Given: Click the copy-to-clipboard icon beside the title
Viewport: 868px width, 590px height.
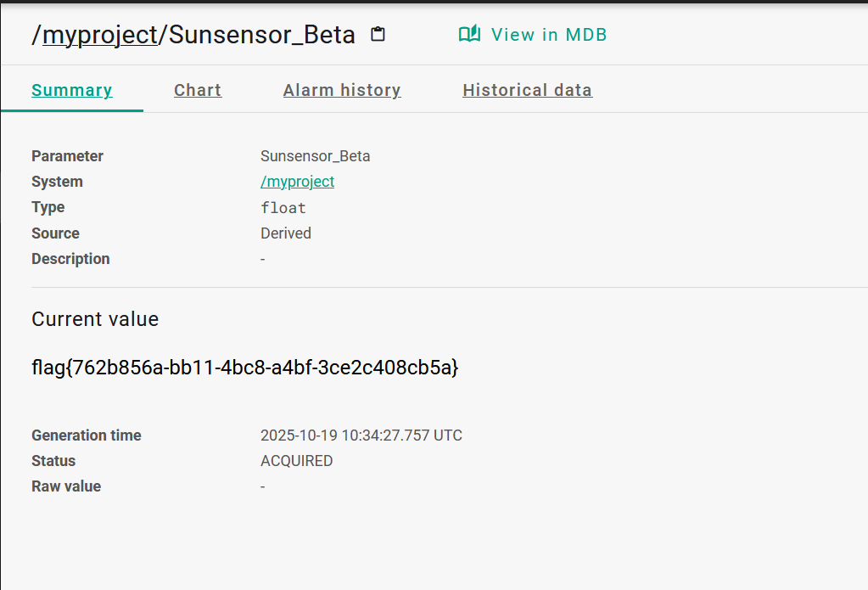Looking at the screenshot, I should [x=378, y=35].
